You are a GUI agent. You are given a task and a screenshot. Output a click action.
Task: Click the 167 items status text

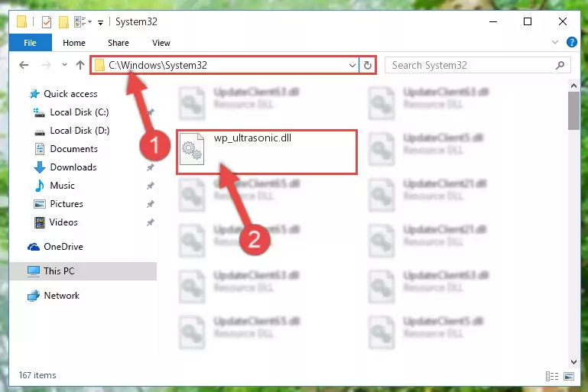(x=37, y=375)
